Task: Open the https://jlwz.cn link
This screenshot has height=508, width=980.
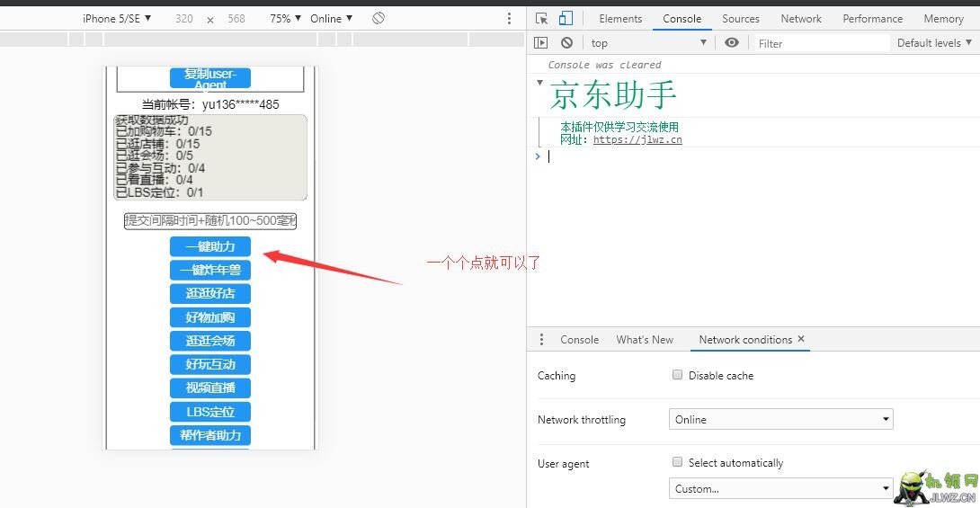Action: (637, 139)
